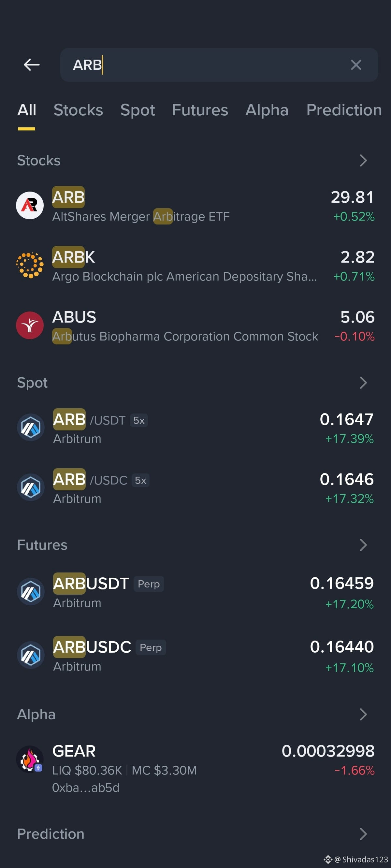Expand the Futures section chevron
The height and width of the screenshot is (868, 391).
363,545
